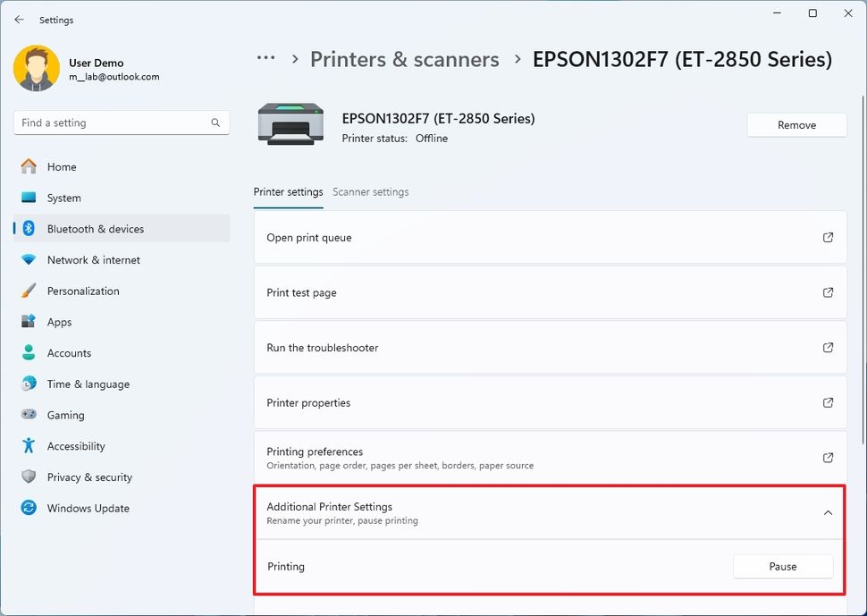Viewport: 867px width, 616px height.
Task: Click the external link icon beside Print test page
Action: coord(828,292)
